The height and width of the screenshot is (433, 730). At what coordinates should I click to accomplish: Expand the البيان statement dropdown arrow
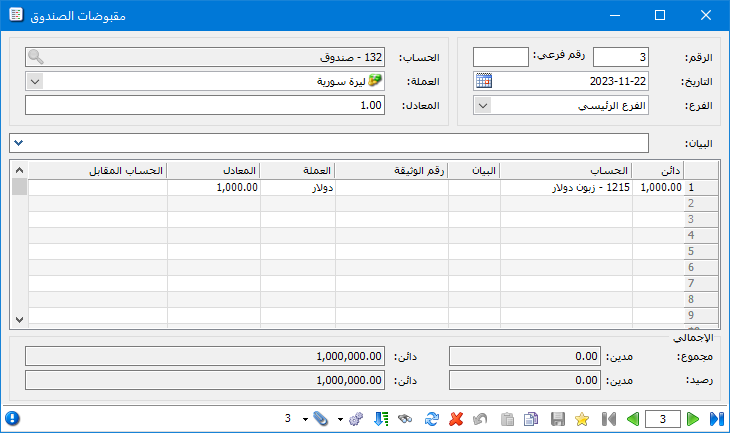click(x=19, y=143)
